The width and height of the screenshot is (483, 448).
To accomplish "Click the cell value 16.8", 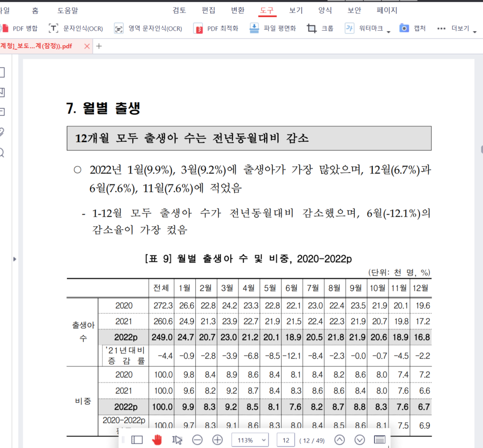I will [422, 337].
